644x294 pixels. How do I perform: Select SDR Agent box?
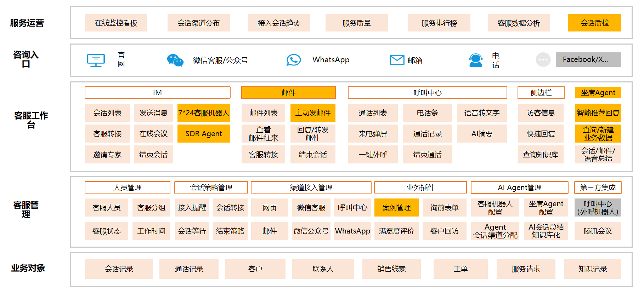tap(204, 134)
